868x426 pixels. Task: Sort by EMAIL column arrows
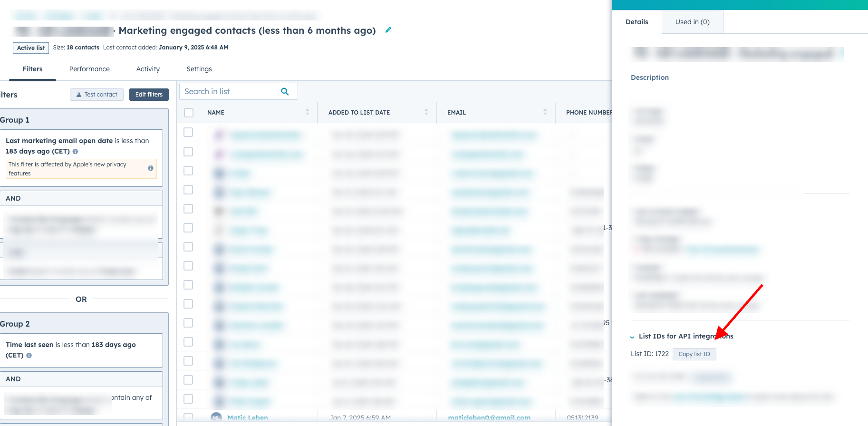click(x=545, y=112)
